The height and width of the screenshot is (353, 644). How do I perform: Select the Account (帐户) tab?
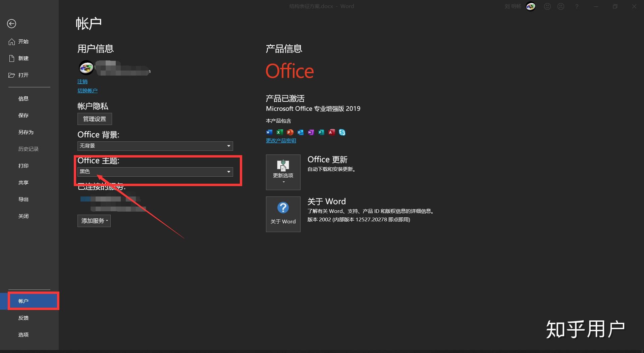point(29,301)
